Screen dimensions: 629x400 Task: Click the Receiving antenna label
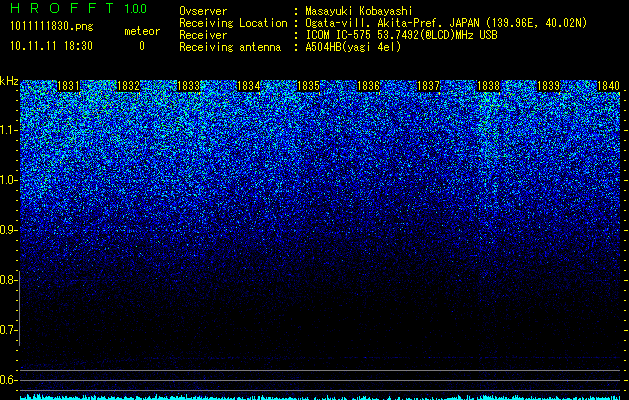click(230, 47)
